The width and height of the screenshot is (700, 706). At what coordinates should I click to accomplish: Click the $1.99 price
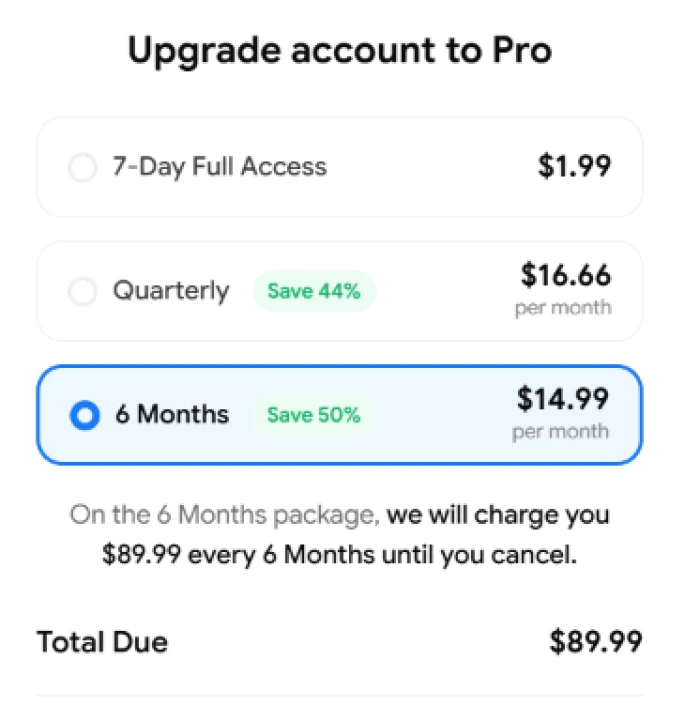click(575, 166)
